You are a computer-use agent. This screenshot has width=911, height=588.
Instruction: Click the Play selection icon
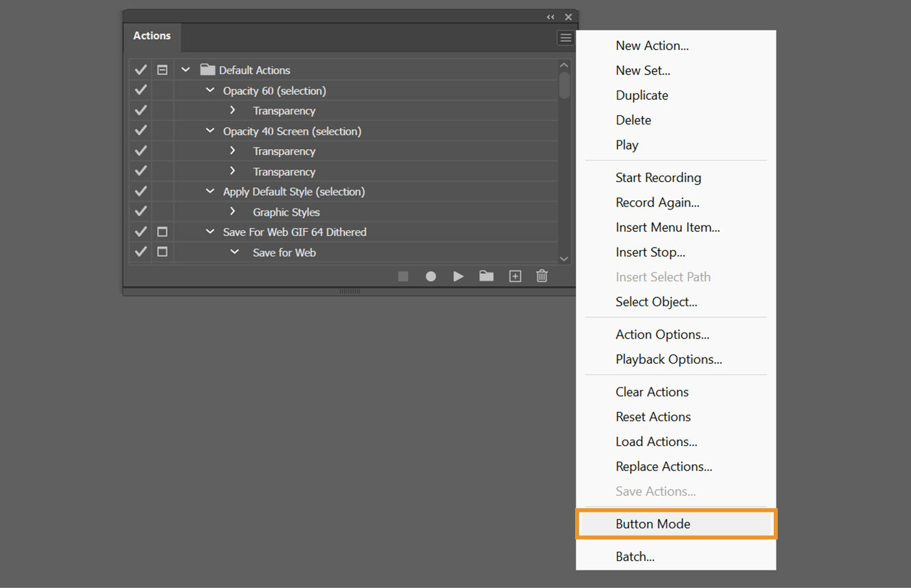click(x=458, y=276)
